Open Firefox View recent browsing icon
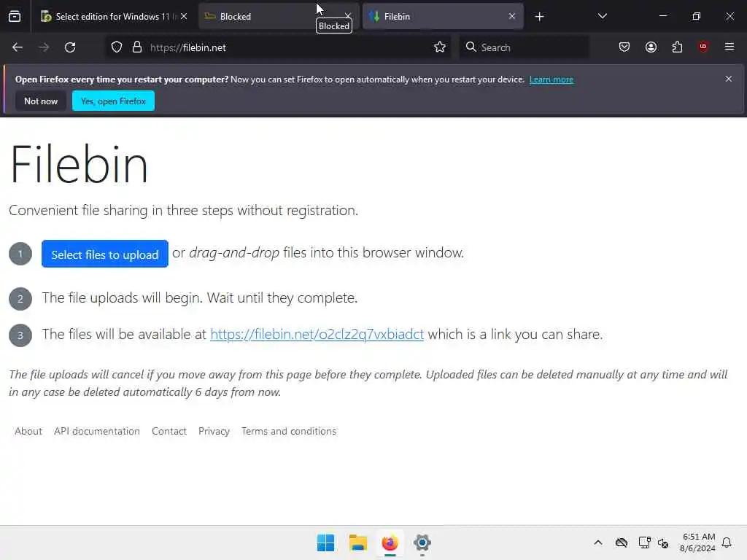 [x=15, y=17]
